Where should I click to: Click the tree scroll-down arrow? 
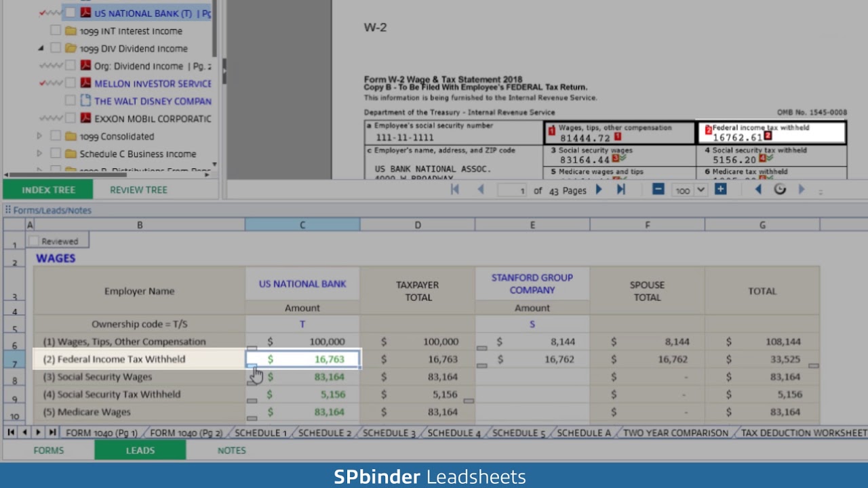pyautogui.click(x=214, y=164)
